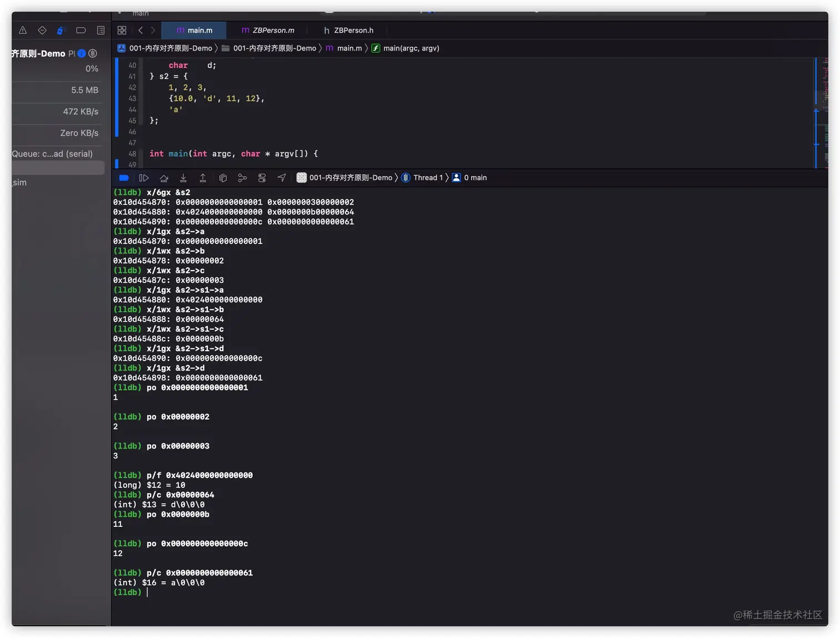The image size is (840, 638).
Task: Go forward in editor history
Action: [153, 31]
